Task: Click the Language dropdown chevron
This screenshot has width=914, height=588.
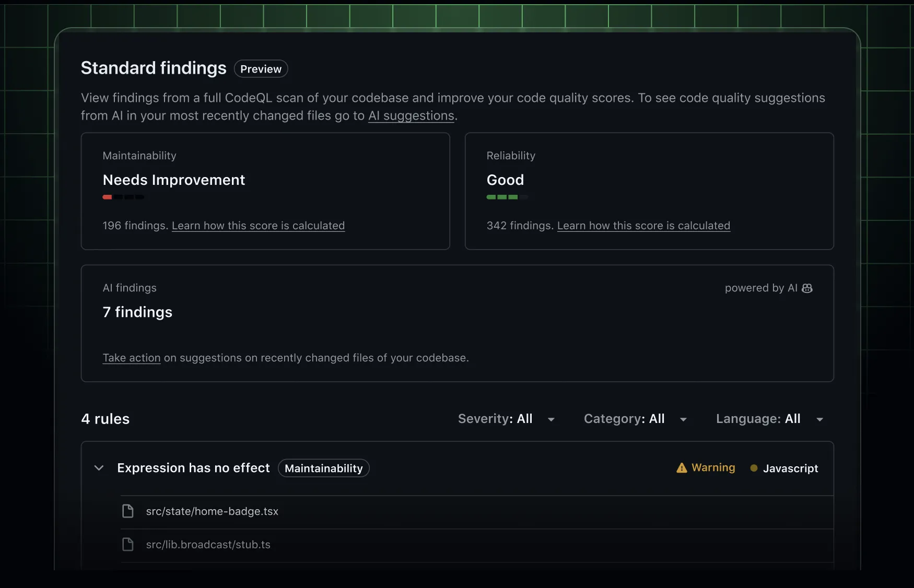Action: (821, 419)
